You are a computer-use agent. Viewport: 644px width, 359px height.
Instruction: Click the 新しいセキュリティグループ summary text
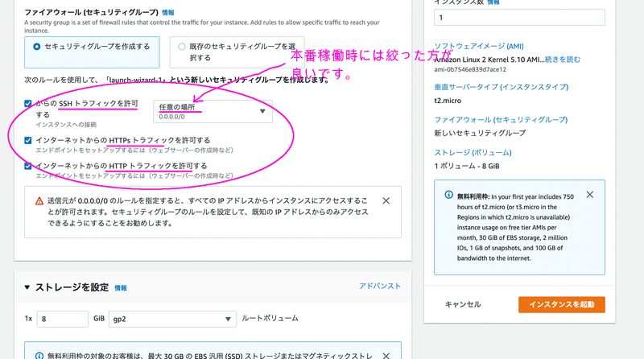[480, 133]
